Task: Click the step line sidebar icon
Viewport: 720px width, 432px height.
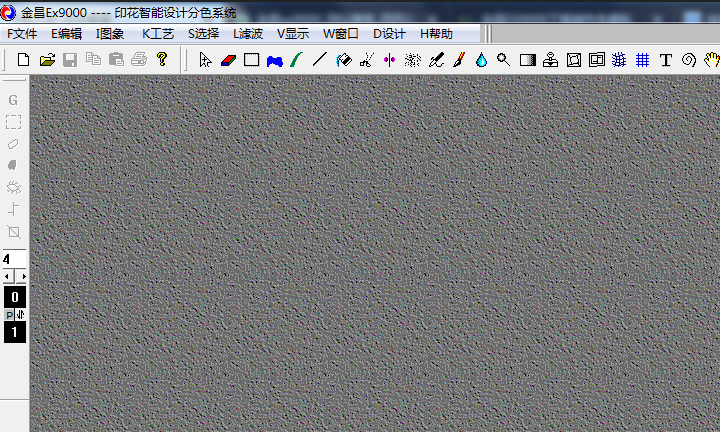Action: (x=14, y=209)
